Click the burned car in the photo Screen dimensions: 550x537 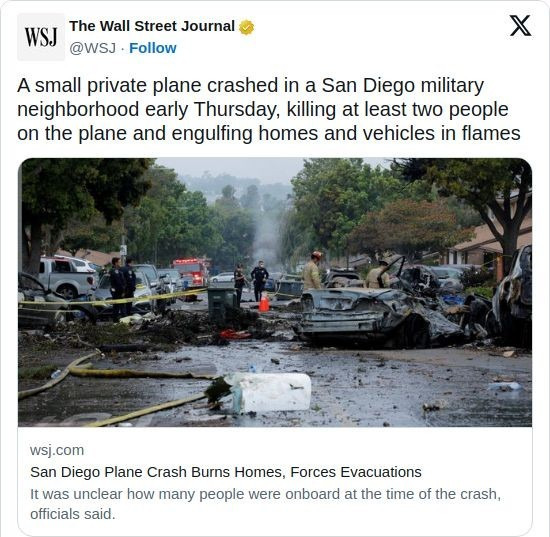click(x=379, y=316)
